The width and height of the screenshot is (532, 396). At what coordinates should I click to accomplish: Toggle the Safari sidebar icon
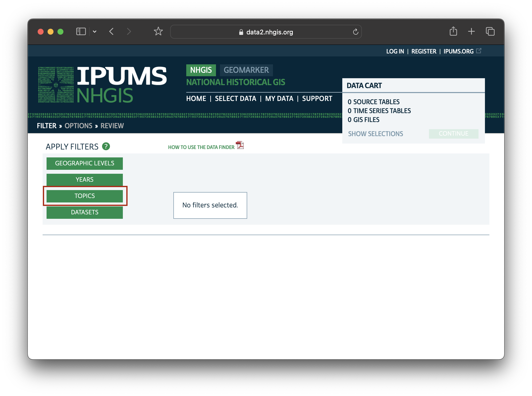point(81,32)
